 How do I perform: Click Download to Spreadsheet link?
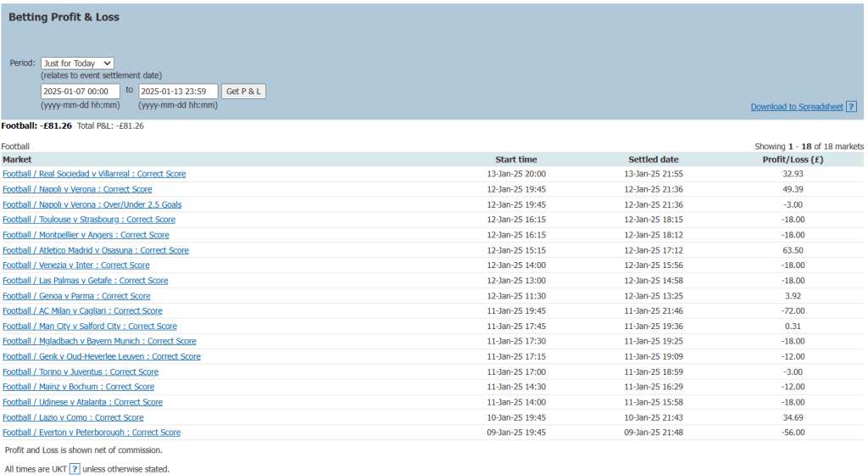pos(796,107)
